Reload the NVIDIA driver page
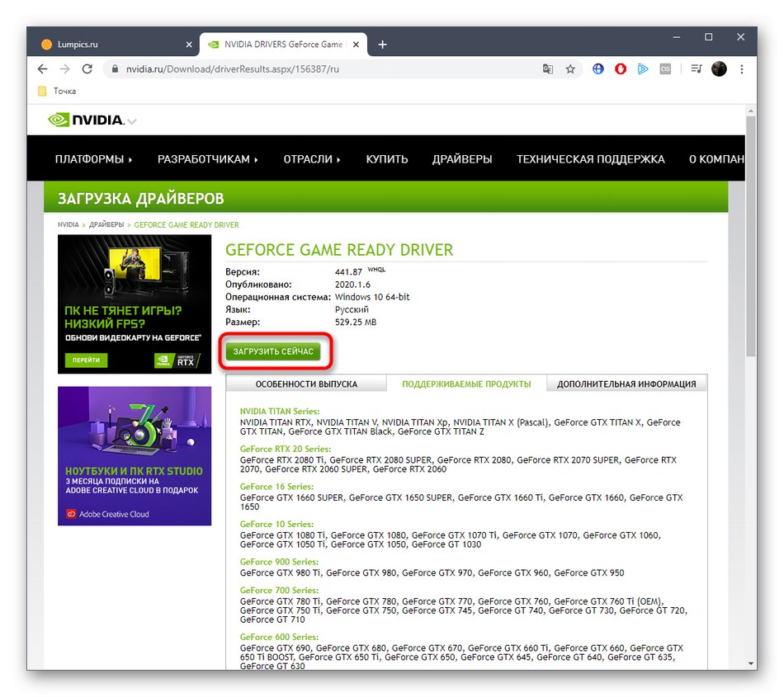The height and width of the screenshot is (697, 784). (87, 69)
